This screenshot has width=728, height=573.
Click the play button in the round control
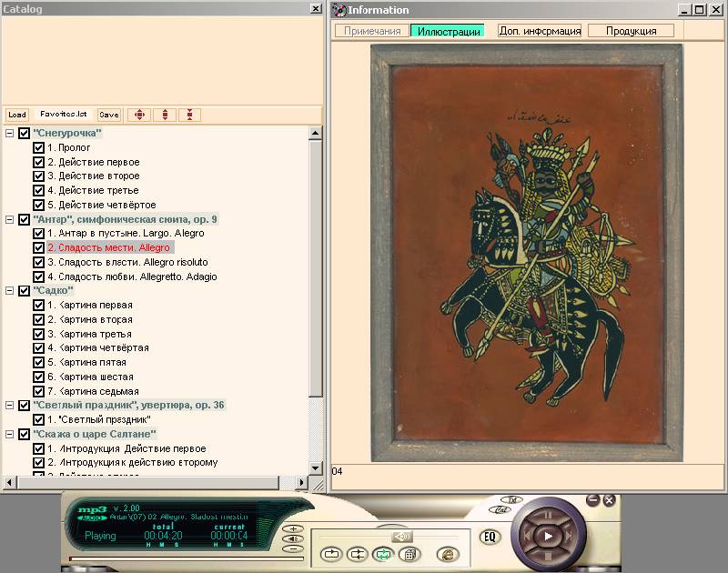549,536
